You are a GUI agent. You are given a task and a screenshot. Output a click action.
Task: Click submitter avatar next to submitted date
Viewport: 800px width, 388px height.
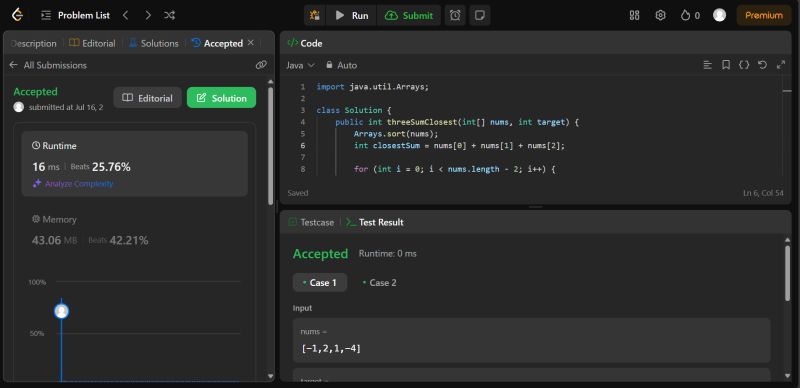coord(19,107)
